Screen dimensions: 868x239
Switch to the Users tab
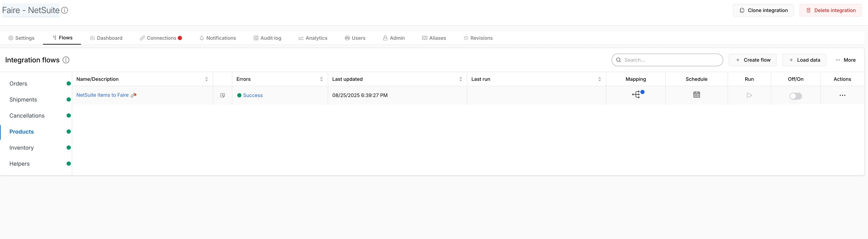[355, 38]
